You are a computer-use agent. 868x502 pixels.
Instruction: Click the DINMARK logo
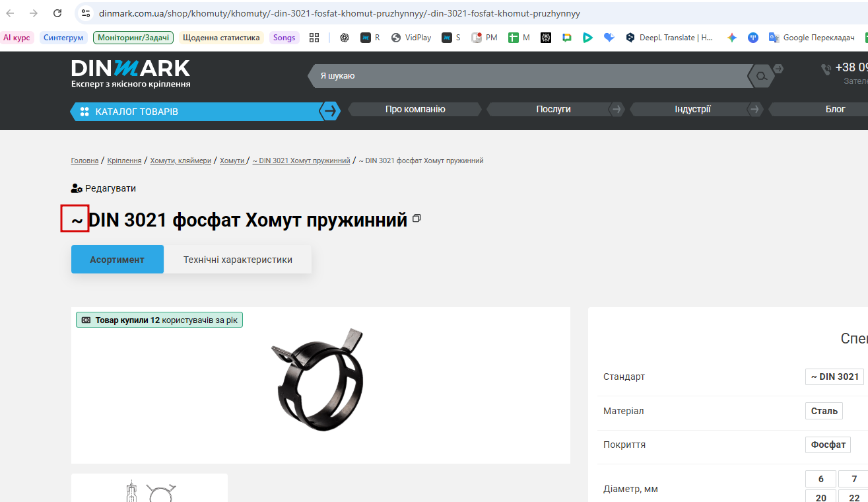(x=131, y=73)
